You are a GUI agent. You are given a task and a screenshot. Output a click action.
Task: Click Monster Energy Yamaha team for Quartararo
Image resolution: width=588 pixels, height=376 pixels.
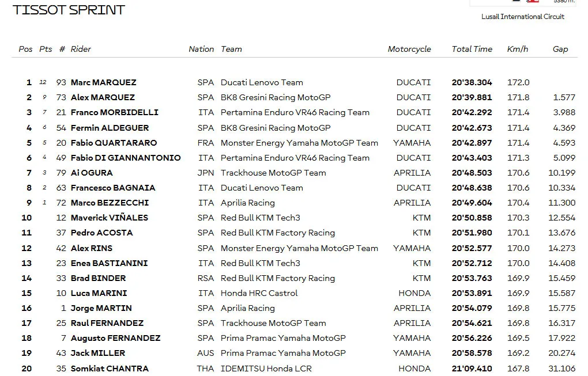click(299, 143)
